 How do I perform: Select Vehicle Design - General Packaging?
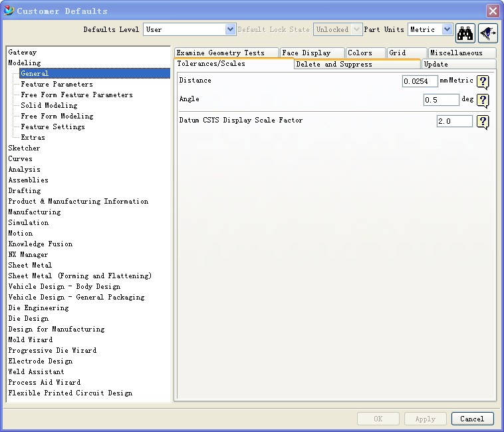[x=76, y=297]
